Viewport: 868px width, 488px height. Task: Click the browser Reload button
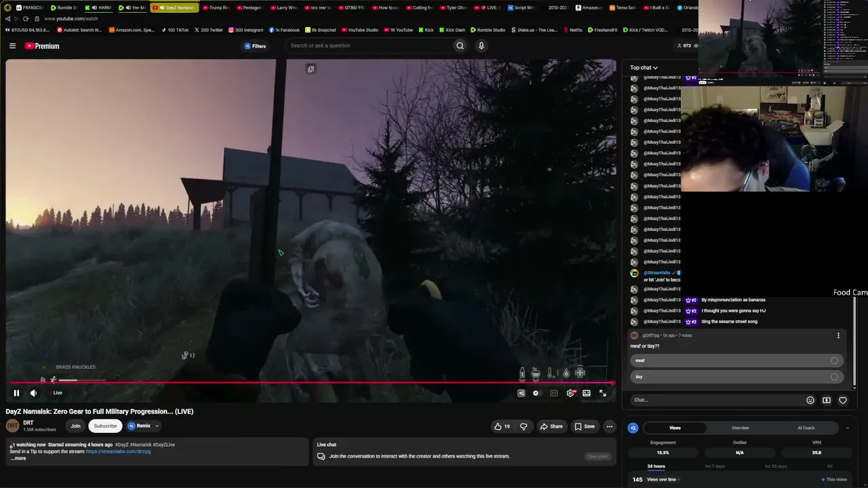pyautogui.click(x=26, y=18)
